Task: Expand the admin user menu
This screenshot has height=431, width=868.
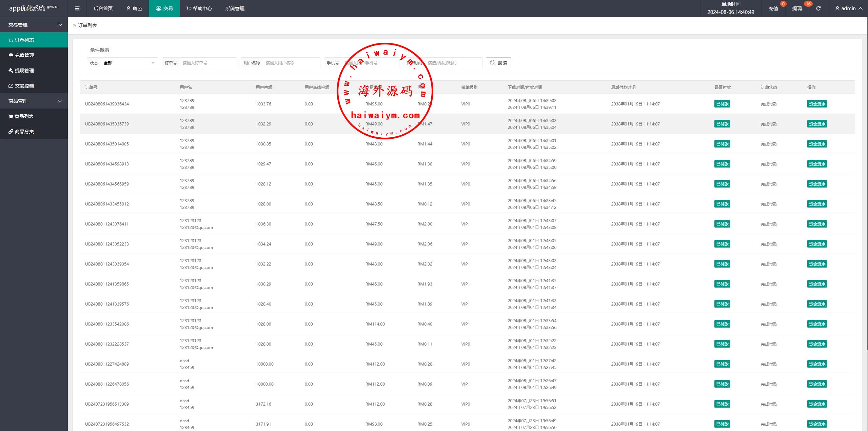Action: pyautogui.click(x=848, y=8)
